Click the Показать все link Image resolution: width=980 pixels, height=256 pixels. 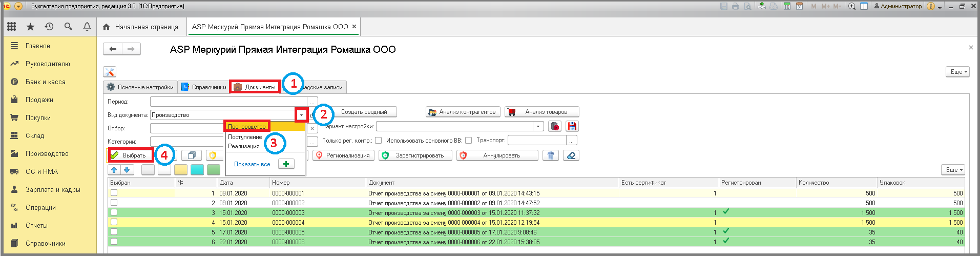(x=252, y=164)
